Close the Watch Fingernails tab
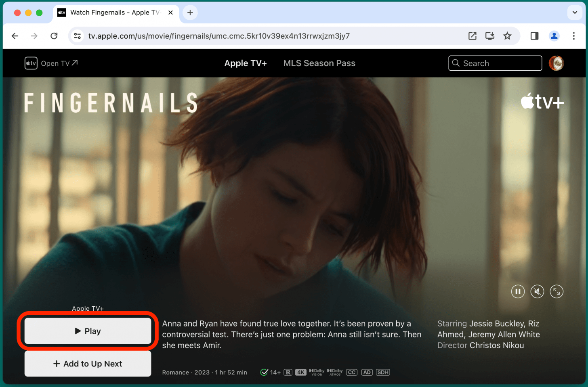The height and width of the screenshot is (387, 588). [x=170, y=13]
